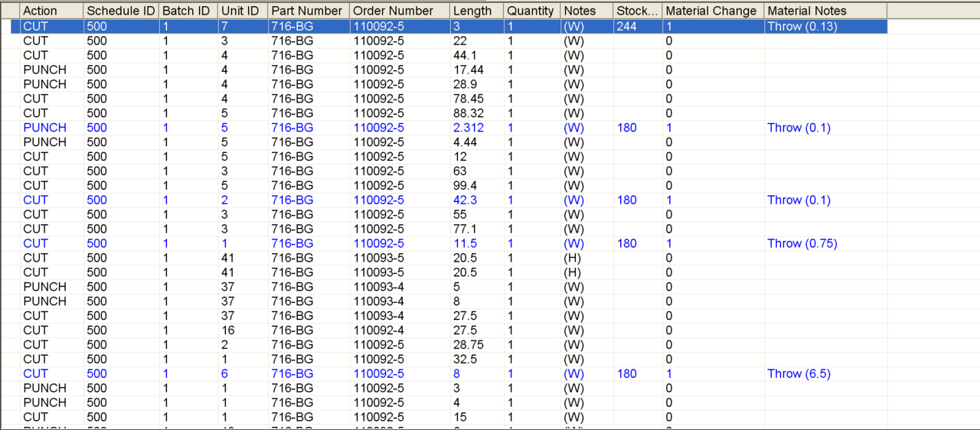Click the length cell 22

(x=459, y=41)
